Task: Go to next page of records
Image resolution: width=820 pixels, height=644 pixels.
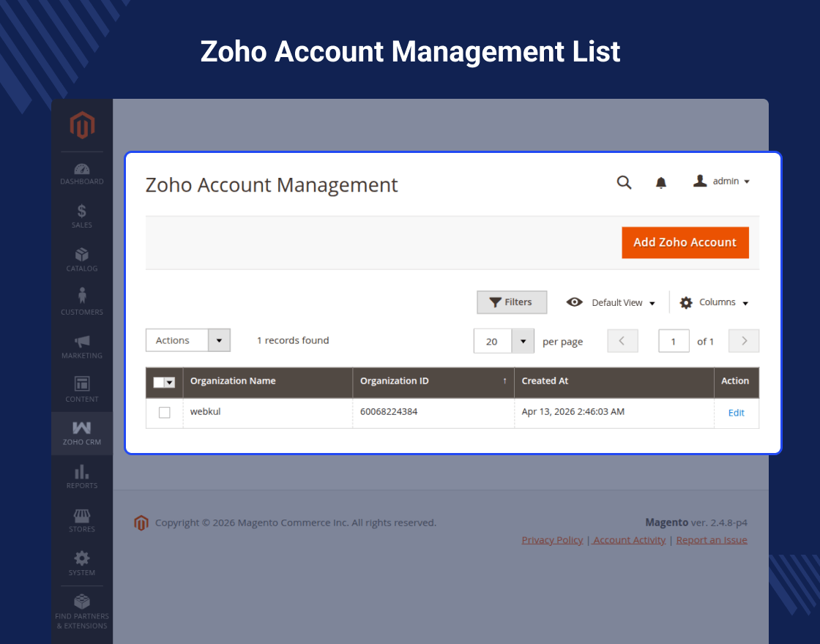Action: pyautogui.click(x=744, y=341)
